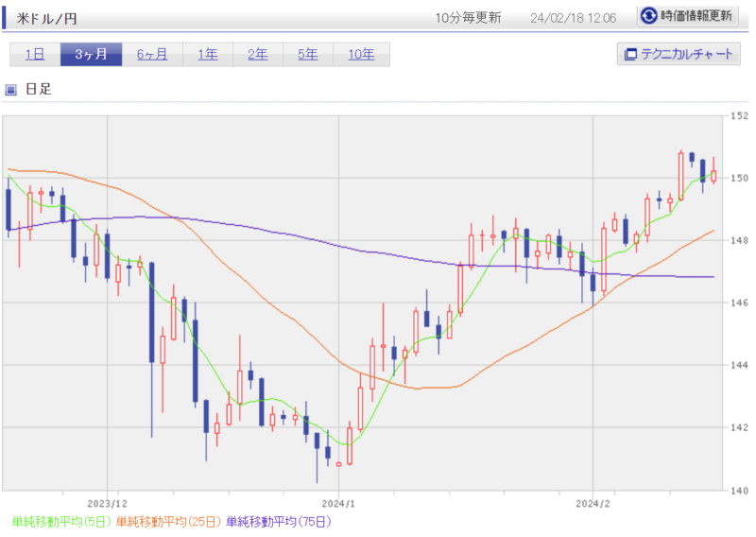The height and width of the screenshot is (537, 756).
Task: Select the 3ヶ月 period tab
Action: pyautogui.click(x=91, y=54)
